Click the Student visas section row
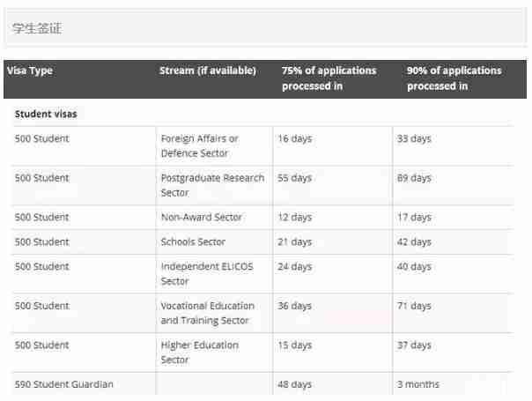Image resolution: width=532 pixels, height=401 pixels. (46, 114)
